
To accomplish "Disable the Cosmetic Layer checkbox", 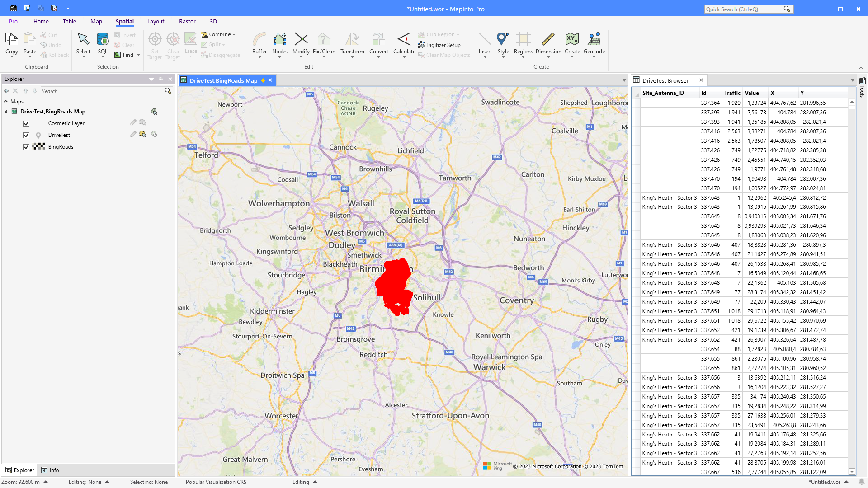I will pyautogui.click(x=26, y=123).
